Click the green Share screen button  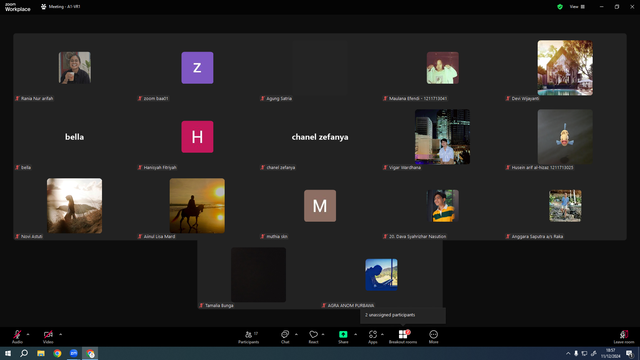pos(343,336)
